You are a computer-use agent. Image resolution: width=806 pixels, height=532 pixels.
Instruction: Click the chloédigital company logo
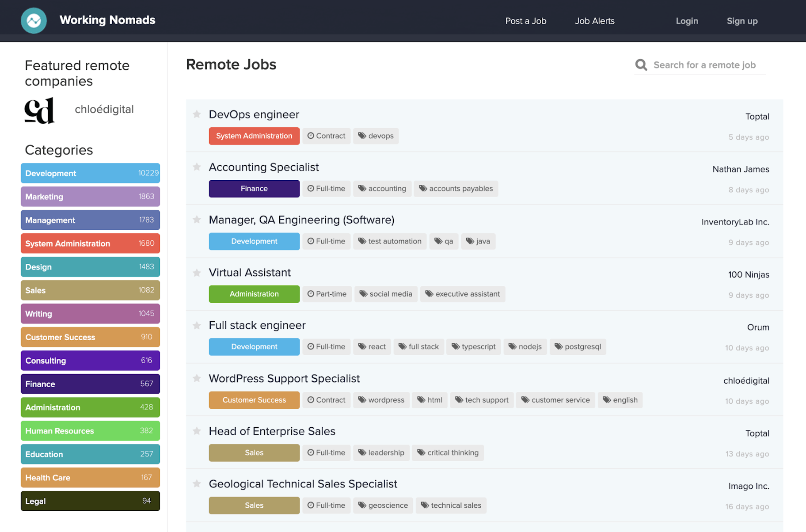(x=40, y=110)
